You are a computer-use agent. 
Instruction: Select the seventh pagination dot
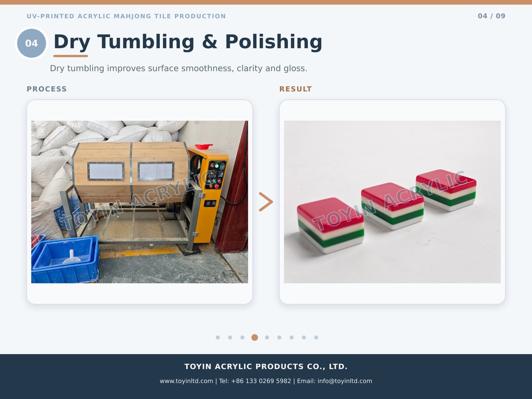click(x=292, y=337)
